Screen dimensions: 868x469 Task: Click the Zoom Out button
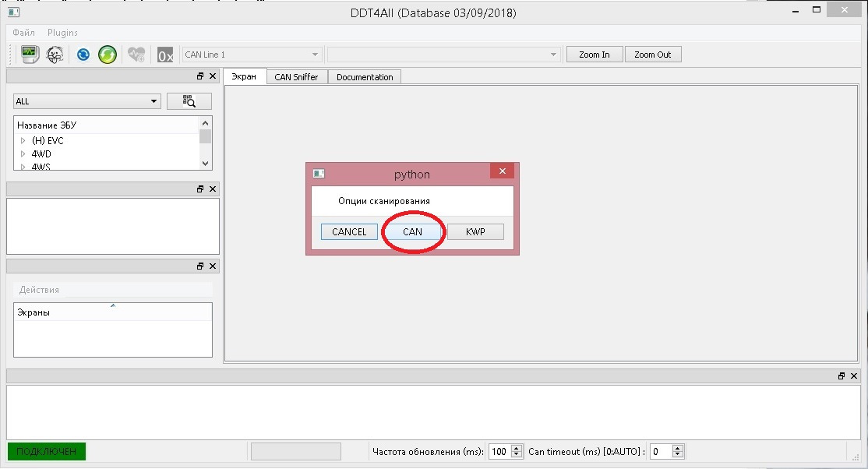(653, 55)
